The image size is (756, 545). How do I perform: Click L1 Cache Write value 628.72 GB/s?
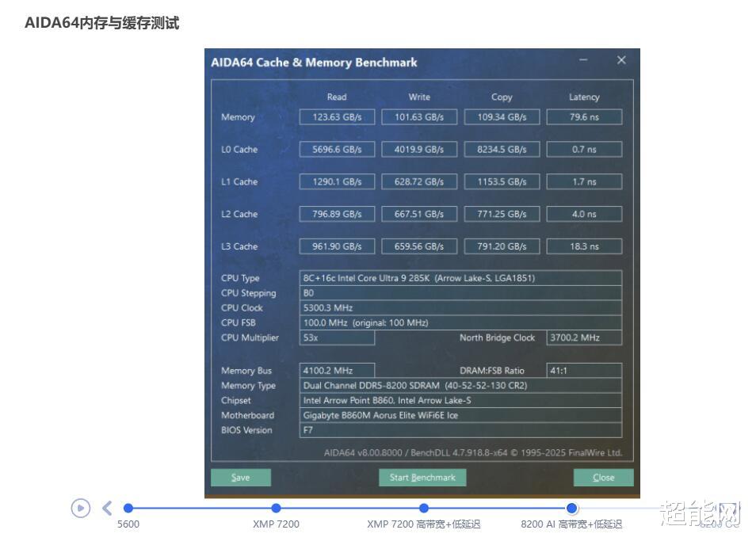coord(419,181)
